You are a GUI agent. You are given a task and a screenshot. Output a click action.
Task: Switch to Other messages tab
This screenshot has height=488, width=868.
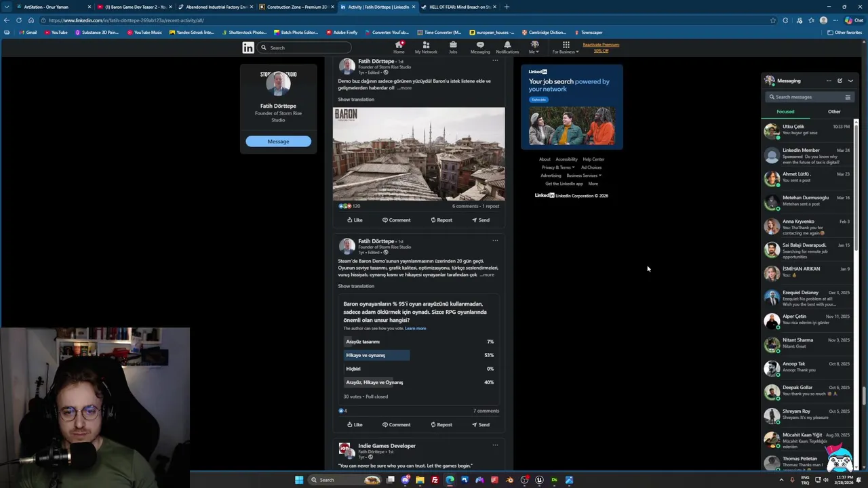pyautogui.click(x=834, y=111)
